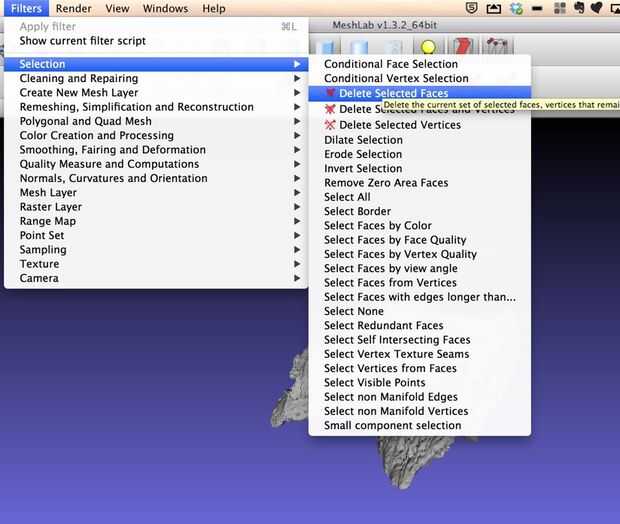The image size is (620, 524).
Task: Choose Select Faces by view angle
Action: 420,268
